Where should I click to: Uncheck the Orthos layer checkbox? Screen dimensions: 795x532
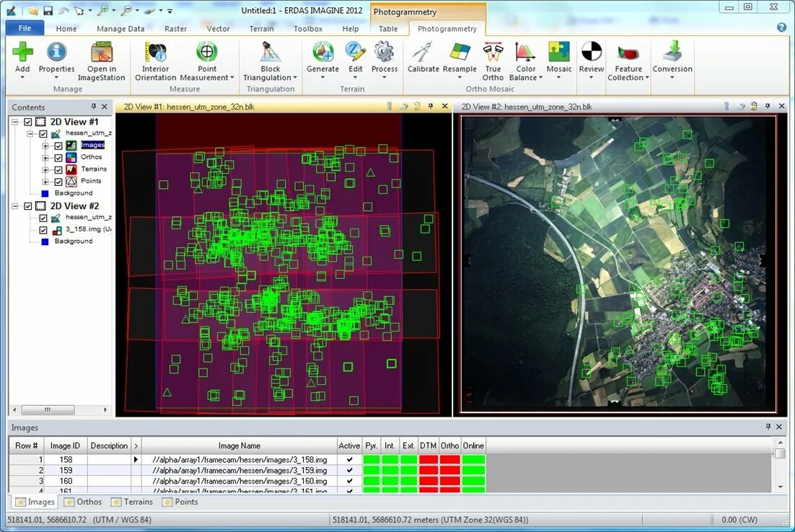[x=59, y=157]
